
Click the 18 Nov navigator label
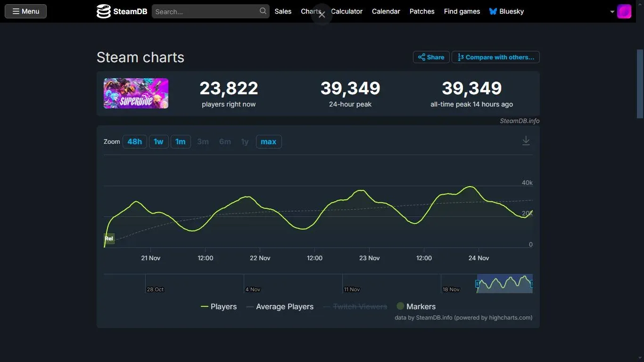(451, 289)
